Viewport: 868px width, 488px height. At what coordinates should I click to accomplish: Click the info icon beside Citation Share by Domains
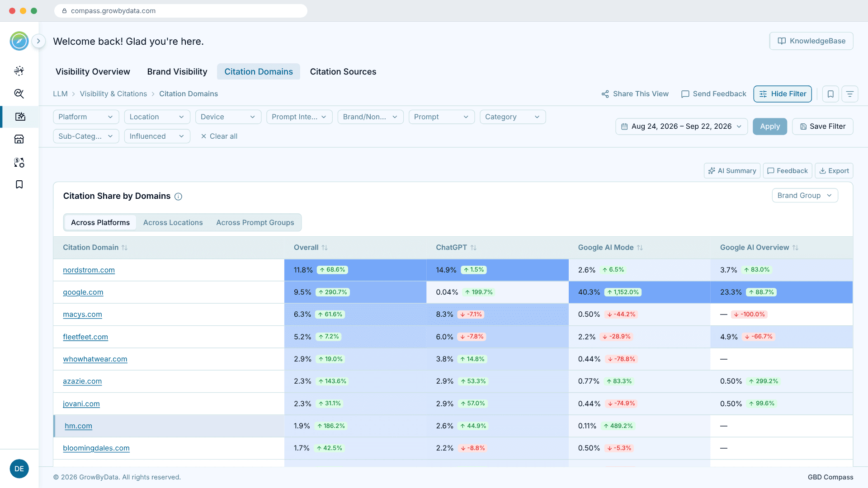pyautogui.click(x=178, y=197)
